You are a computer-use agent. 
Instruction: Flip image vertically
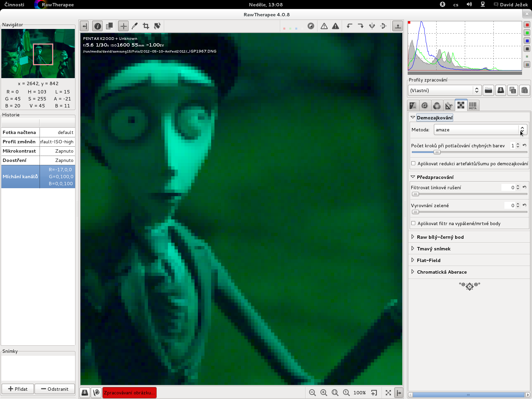(383, 26)
